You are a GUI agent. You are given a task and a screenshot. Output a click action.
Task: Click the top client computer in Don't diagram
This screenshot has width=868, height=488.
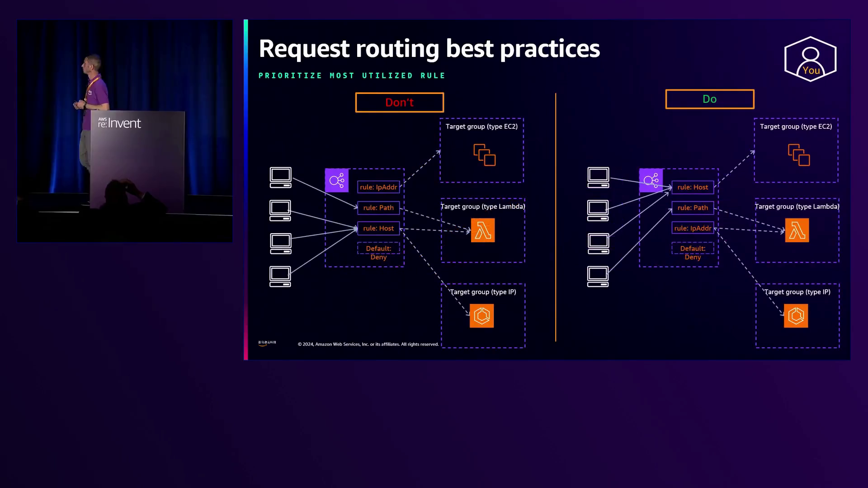pyautogui.click(x=280, y=178)
